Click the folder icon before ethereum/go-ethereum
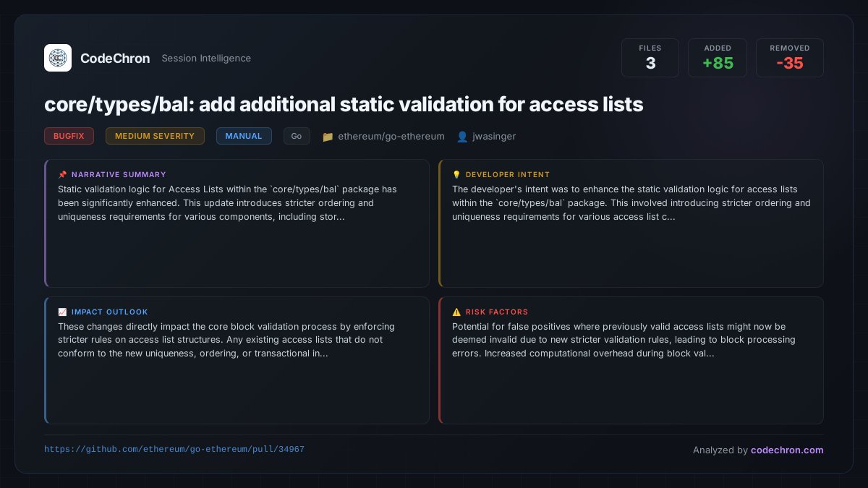Image resolution: width=868 pixels, height=488 pixels. click(x=328, y=136)
